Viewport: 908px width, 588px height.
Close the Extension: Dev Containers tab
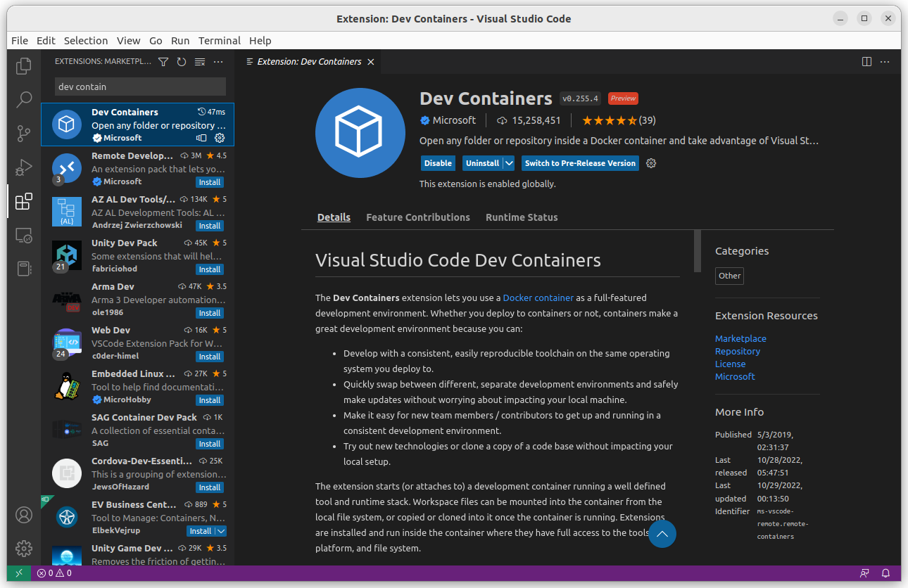point(371,62)
